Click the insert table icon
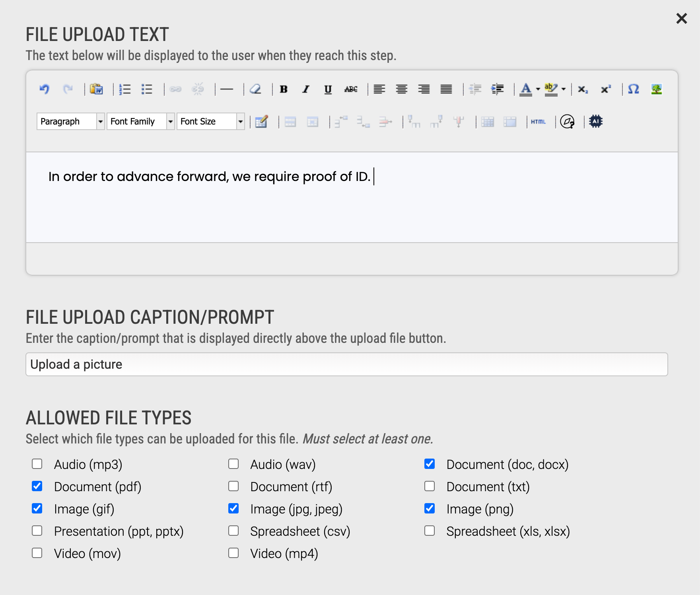Viewport: 700px width, 595px height. pyautogui.click(x=261, y=122)
